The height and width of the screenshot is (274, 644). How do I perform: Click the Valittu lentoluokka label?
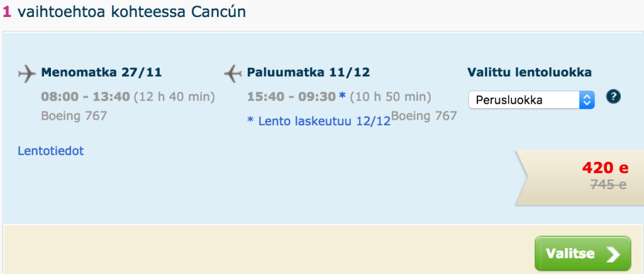point(529,72)
